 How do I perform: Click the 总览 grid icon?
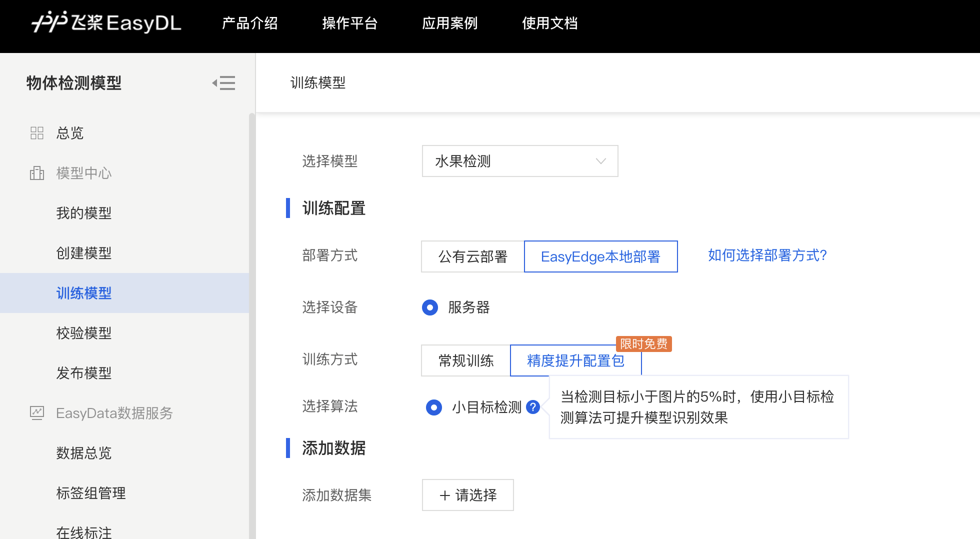37,133
